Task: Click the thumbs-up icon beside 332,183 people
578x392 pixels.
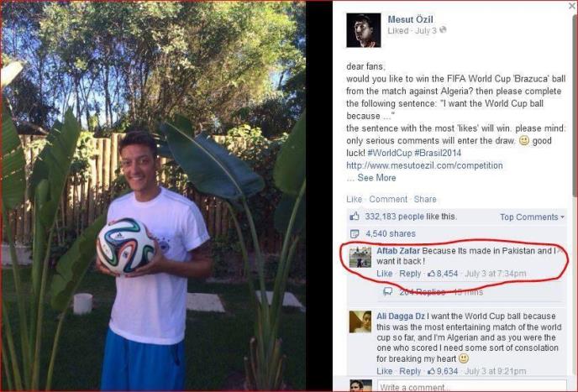Action: 355,217
